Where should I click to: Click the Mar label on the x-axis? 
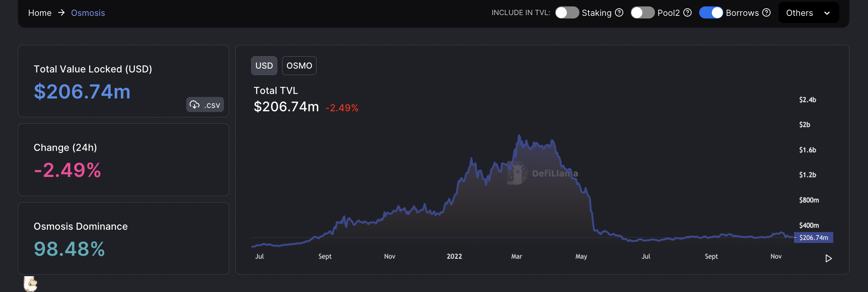pyautogui.click(x=516, y=257)
